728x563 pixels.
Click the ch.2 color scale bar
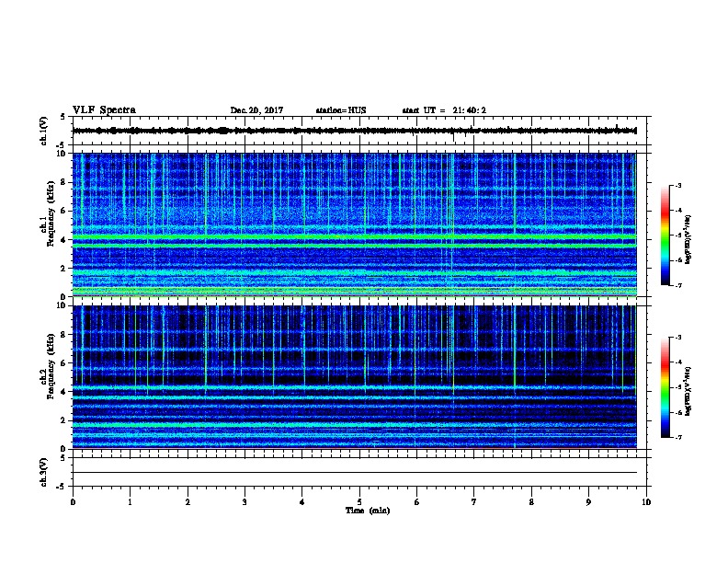click(665, 387)
